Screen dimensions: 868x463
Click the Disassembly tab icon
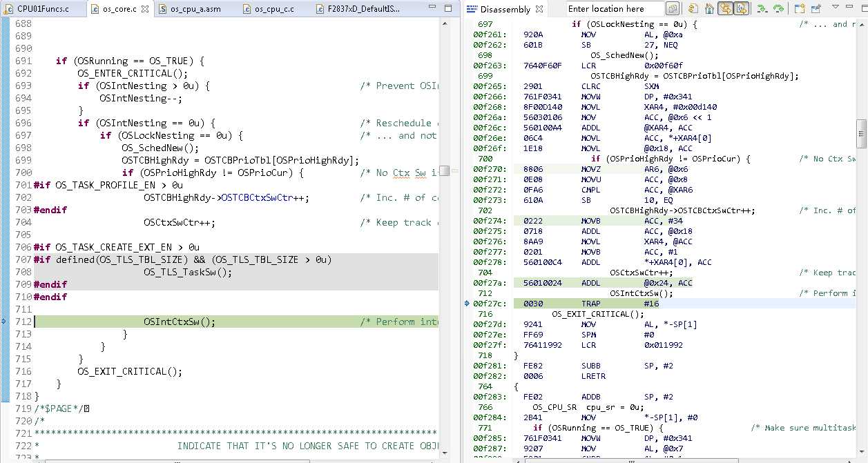(x=472, y=10)
